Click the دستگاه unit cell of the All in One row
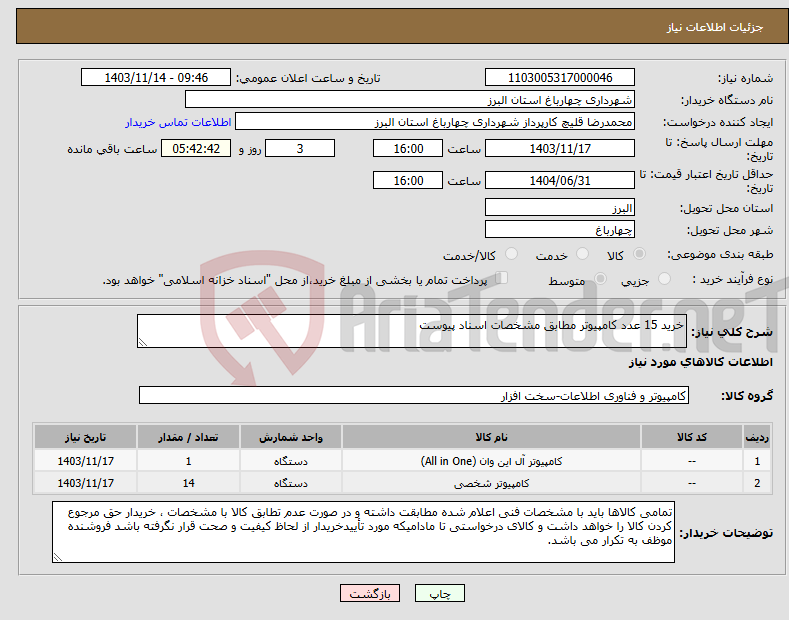Screen dimensions: 789x620 290,460
